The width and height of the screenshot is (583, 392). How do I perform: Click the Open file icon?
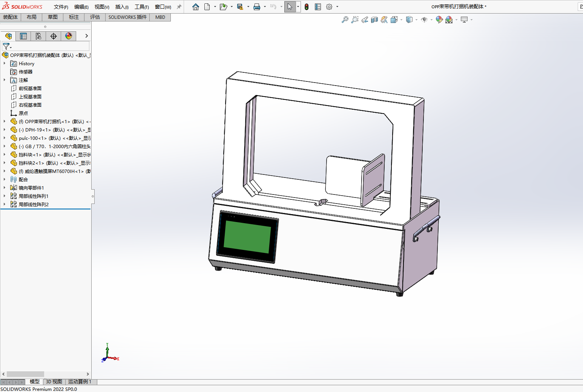tap(223, 7)
